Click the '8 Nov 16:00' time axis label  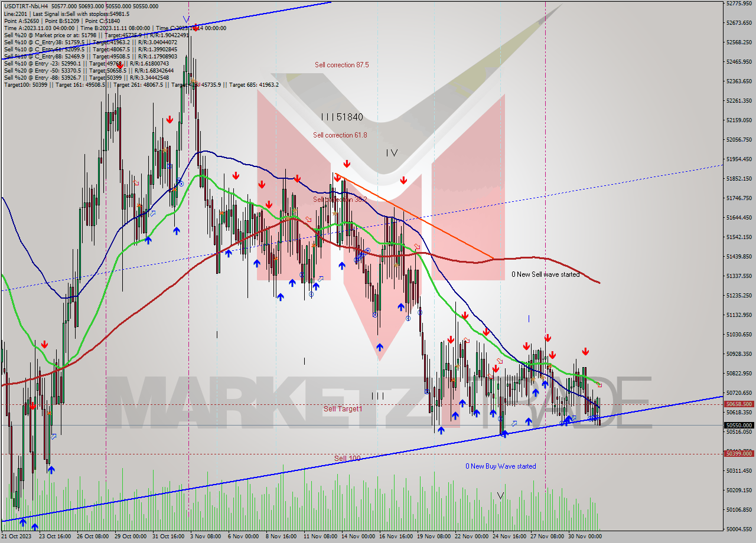(x=282, y=537)
